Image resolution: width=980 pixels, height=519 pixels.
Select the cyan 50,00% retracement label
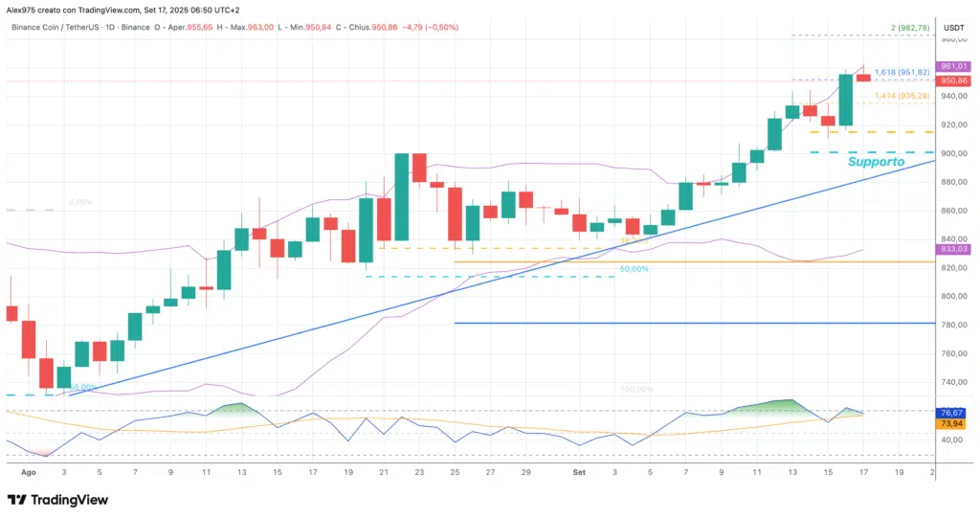[x=634, y=269]
